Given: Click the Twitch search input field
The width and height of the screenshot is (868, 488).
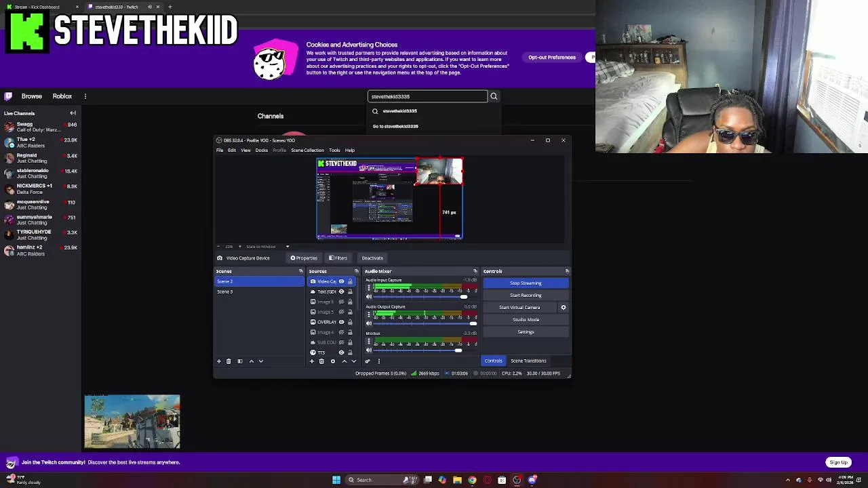Looking at the screenshot, I should coord(427,96).
